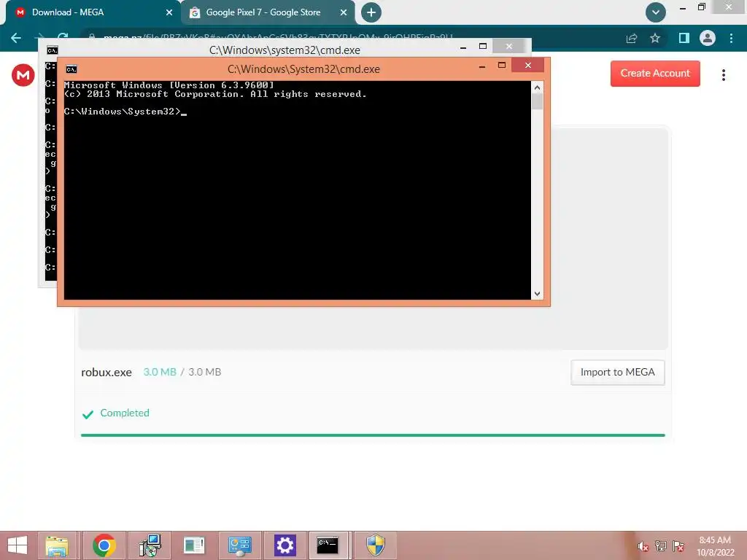Click the Create Account button
This screenshot has width=747, height=560.
(655, 74)
